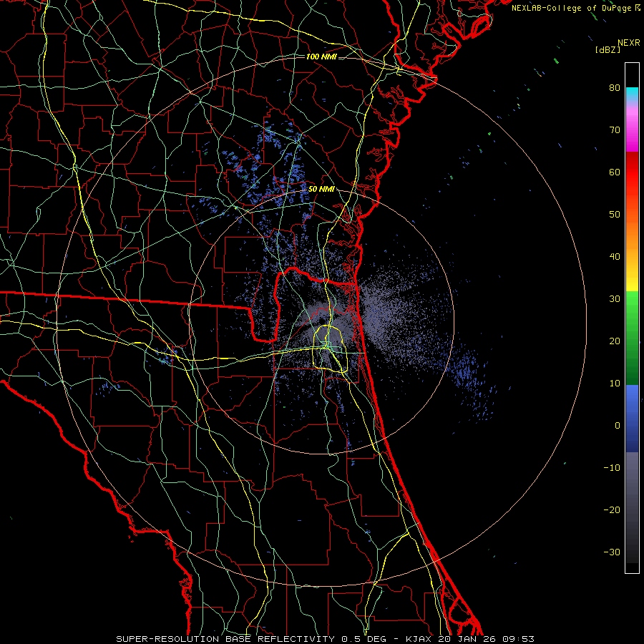Click the 50 value on dBZ scale
The height and width of the screenshot is (644, 644).
tap(615, 215)
